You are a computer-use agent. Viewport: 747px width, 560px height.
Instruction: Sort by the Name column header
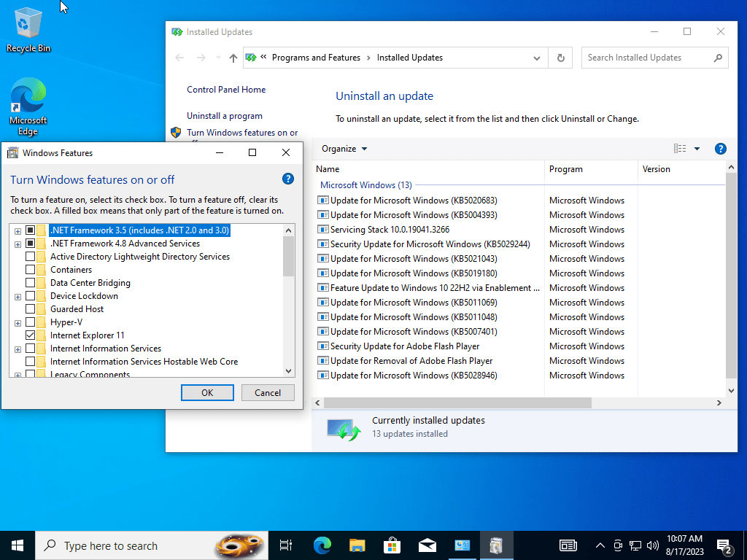(429, 169)
